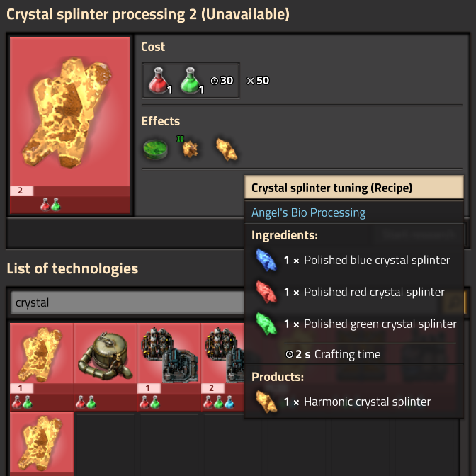Viewport: 476px width, 476px height.
Task: Click the Crystal splinter tuning recipe title
Action: pyautogui.click(x=331, y=188)
